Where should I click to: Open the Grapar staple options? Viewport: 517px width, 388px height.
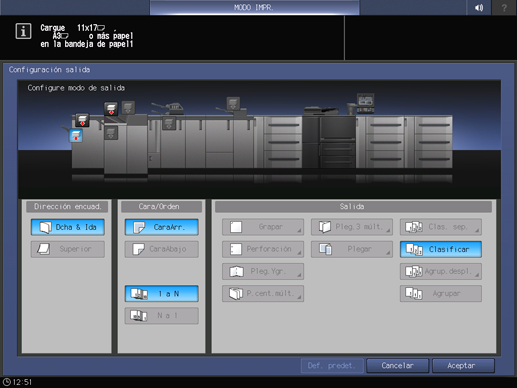(x=263, y=227)
